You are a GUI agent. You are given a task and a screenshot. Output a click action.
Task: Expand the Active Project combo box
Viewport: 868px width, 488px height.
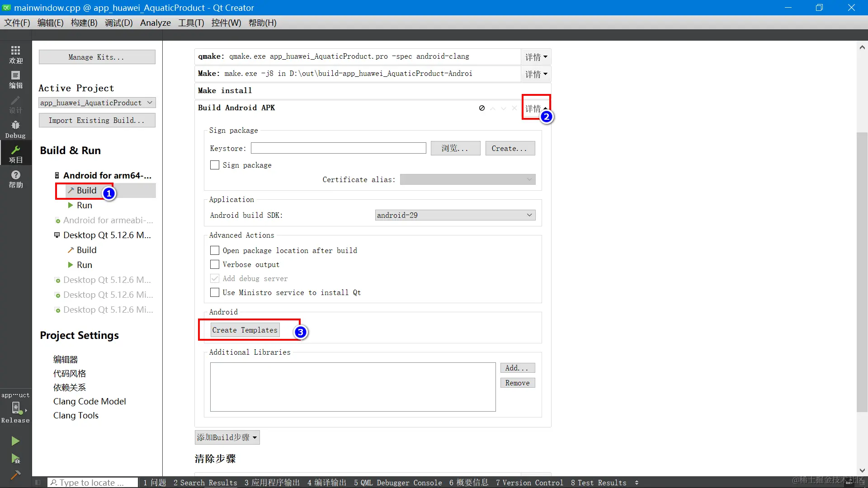tap(97, 103)
